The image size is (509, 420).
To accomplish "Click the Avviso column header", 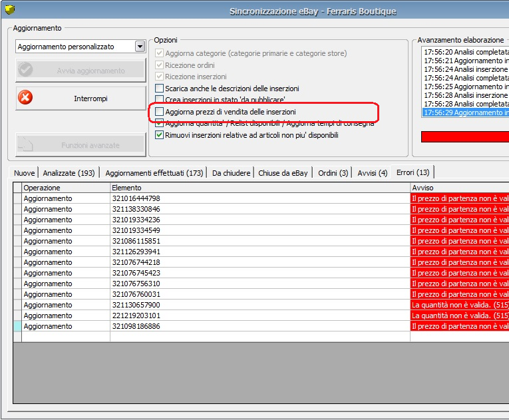I will click(460, 188).
